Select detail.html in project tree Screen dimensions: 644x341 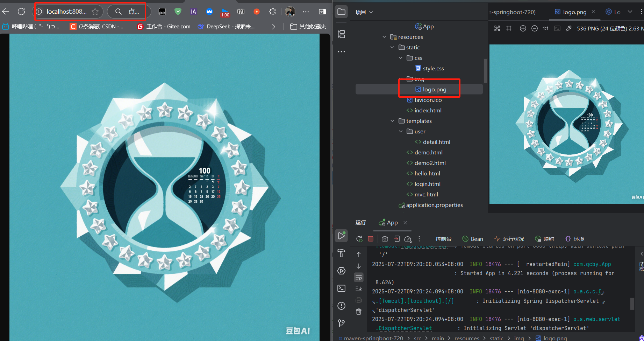click(432, 142)
